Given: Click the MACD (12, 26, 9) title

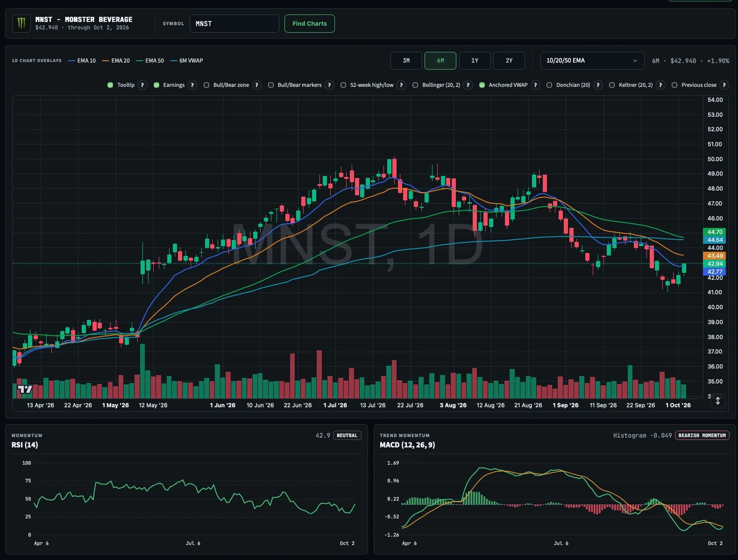Looking at the screenshot, I should click(407, 445).
